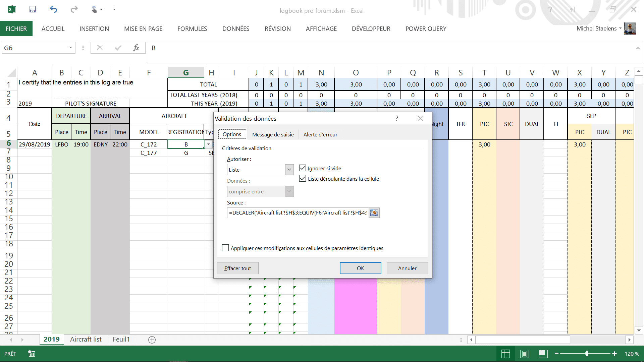The image size is (644, 362).
Task: Click the Insert Function fx icon
Action: tap(136, 48)
